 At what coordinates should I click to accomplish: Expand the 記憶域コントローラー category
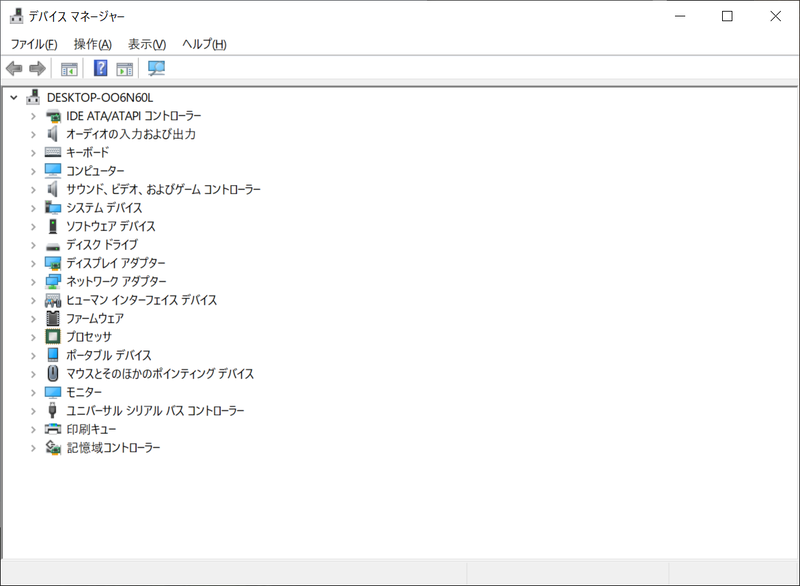tap(33, 447)
